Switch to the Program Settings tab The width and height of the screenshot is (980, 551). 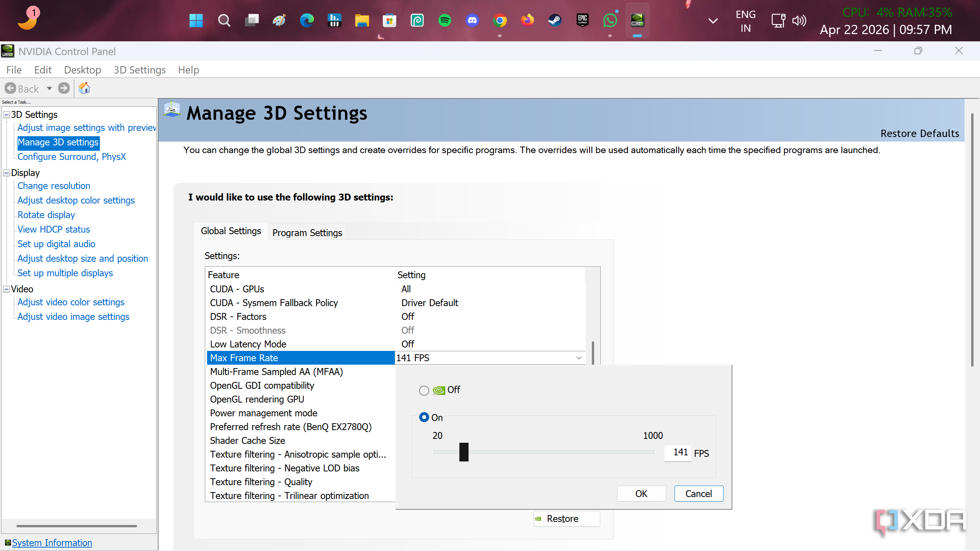[x=307, y=233]
